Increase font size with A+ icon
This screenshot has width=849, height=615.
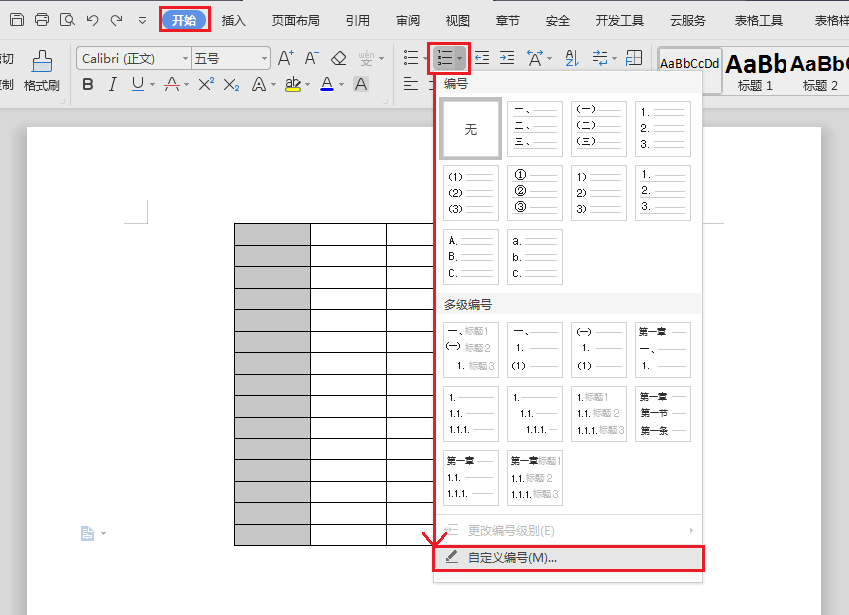(x=286, y=58)
